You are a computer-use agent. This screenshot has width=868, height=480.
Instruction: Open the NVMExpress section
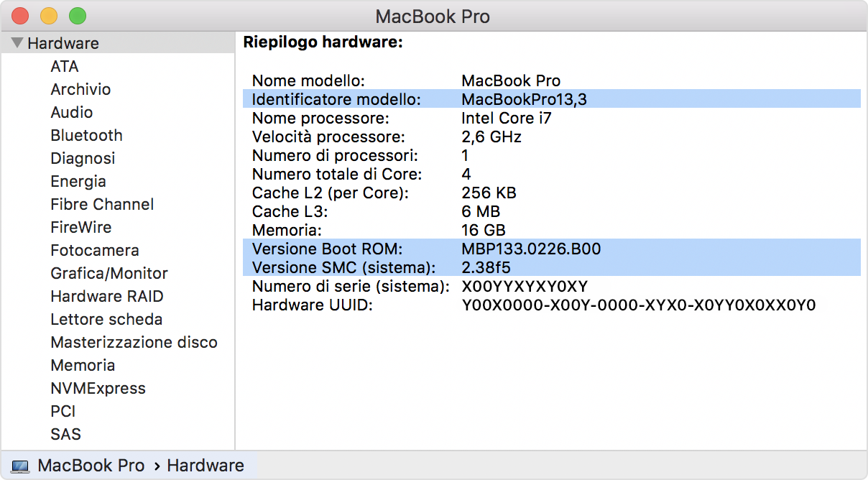tap(97, 388)
